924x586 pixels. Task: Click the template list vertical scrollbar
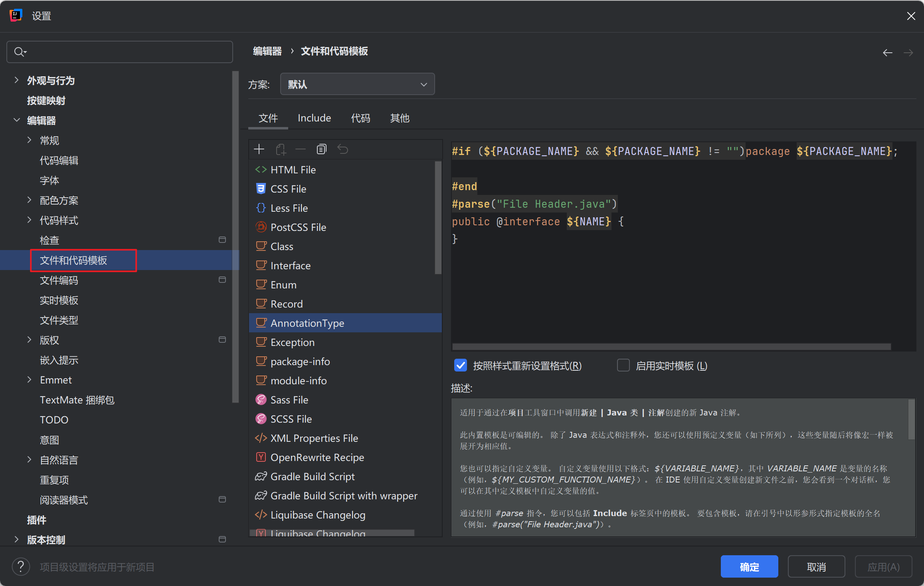click(x=438, y=218)
